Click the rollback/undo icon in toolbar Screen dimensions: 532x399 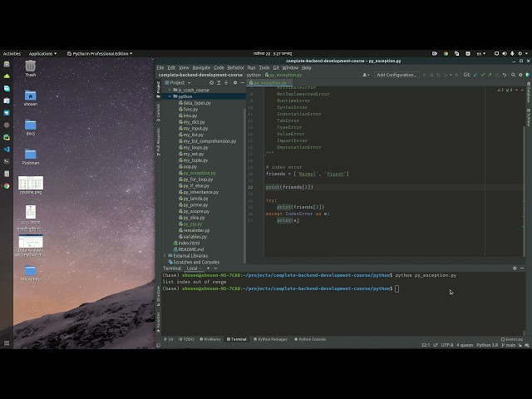pos(505,75)
